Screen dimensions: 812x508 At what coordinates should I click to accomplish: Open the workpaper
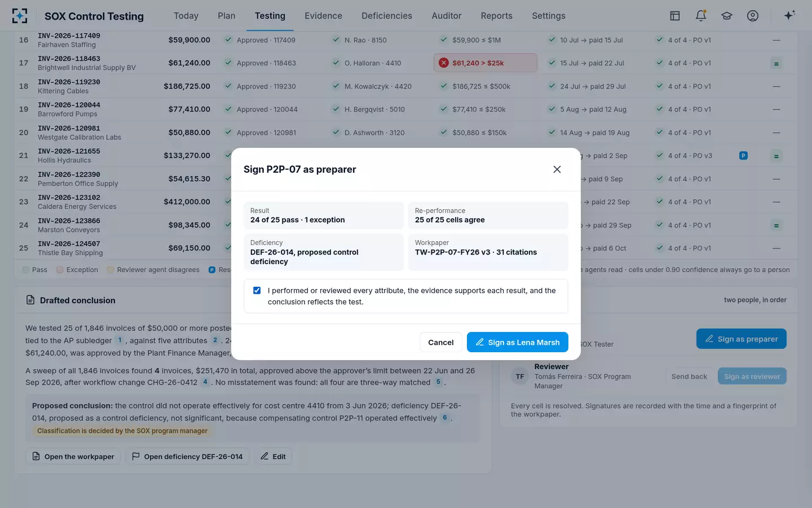73,457
